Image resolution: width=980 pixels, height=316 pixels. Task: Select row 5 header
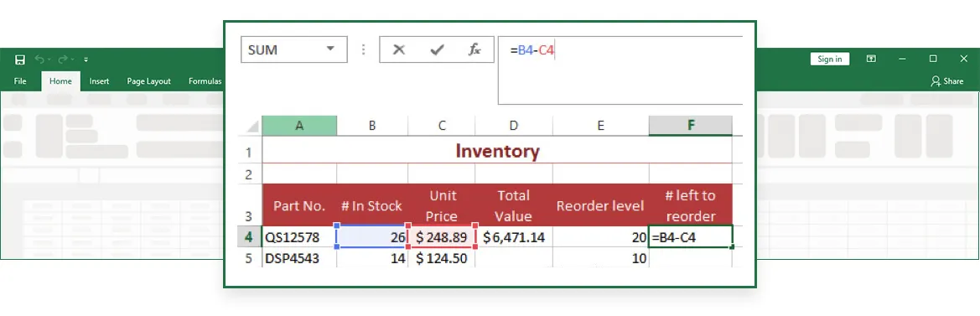tap(249, 258)
